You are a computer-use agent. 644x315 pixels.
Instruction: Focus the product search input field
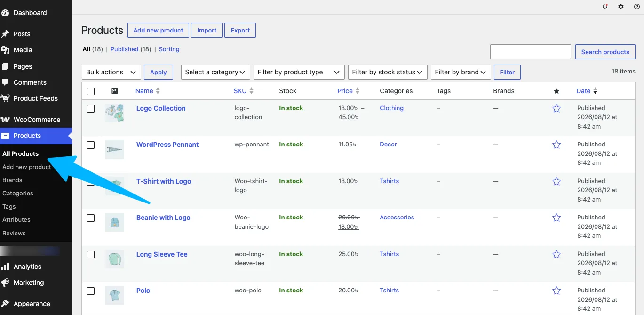tap(531, 52)
